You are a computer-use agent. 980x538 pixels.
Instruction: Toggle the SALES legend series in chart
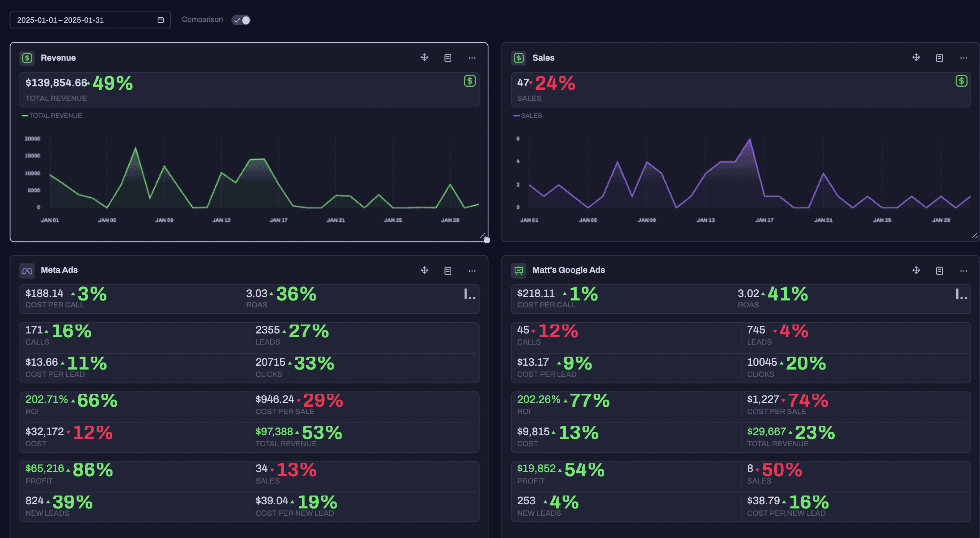(x=528, y=116)
